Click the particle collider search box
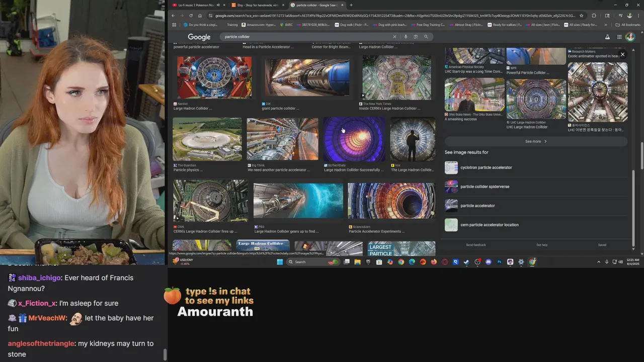The width and height of the screenshot is (644, 362). click(x=307, y=37)
